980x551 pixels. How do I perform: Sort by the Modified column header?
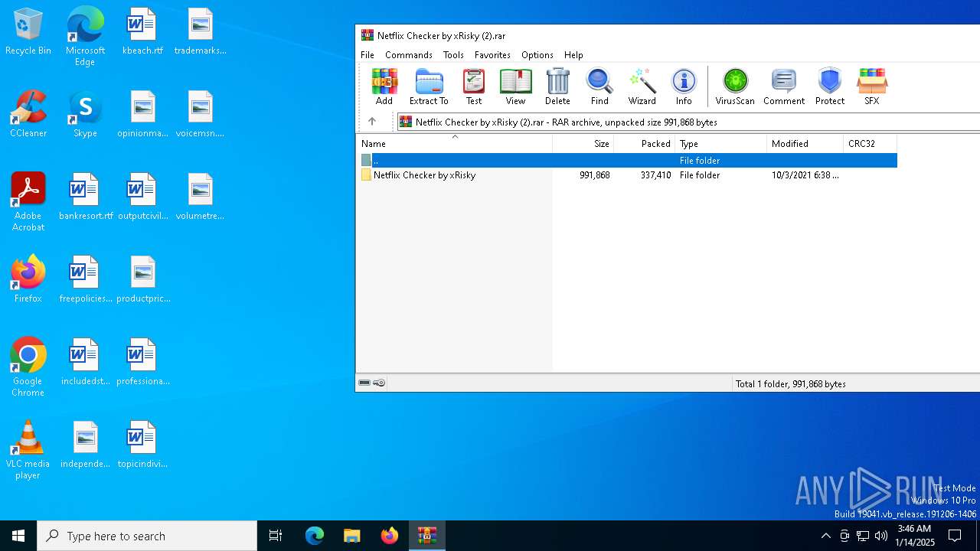pyautogui.click(x=805, y=144)
